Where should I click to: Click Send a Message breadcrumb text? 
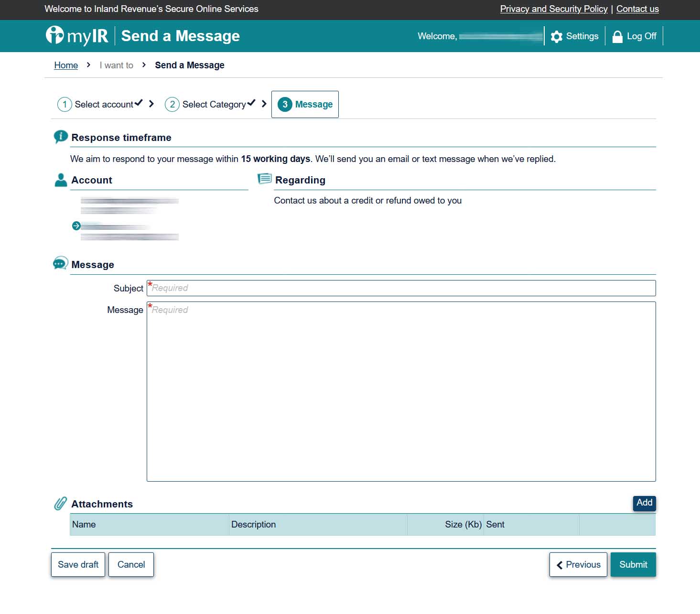point(190,65)
